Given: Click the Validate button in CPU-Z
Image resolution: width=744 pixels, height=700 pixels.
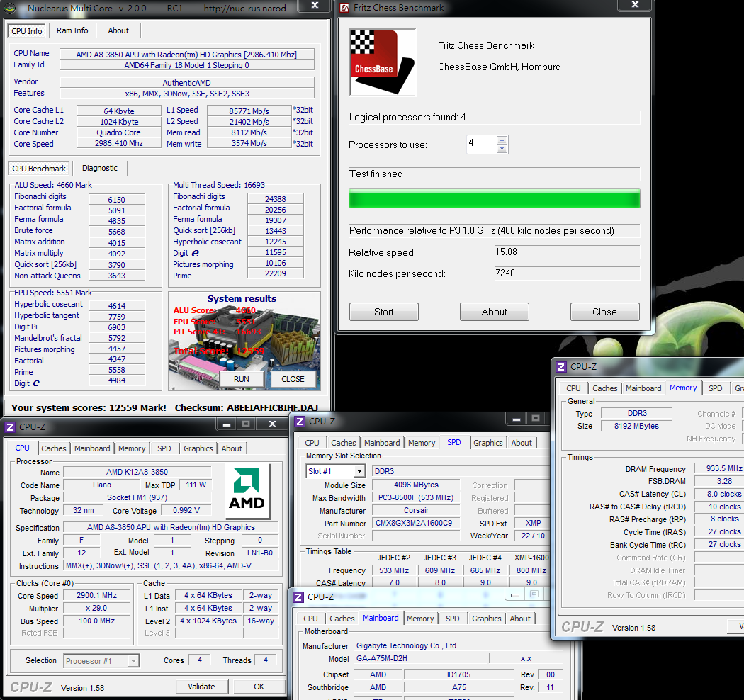Looking at the screenshot, I should tap(202, 687).
